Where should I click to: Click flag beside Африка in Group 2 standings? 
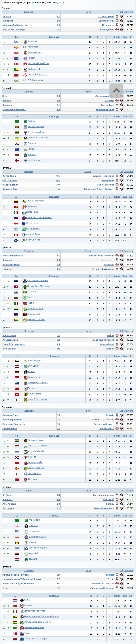pyautogui.click(x=17, y=122)
